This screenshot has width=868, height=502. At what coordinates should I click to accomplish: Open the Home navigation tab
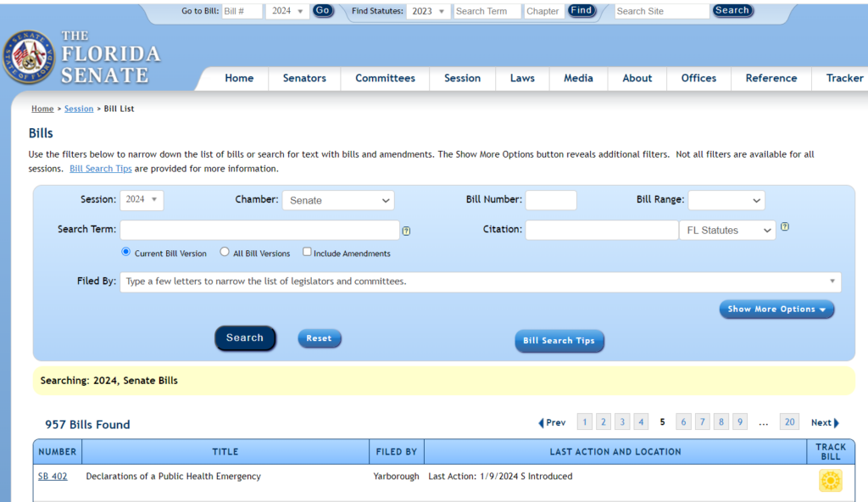[239, 78]
